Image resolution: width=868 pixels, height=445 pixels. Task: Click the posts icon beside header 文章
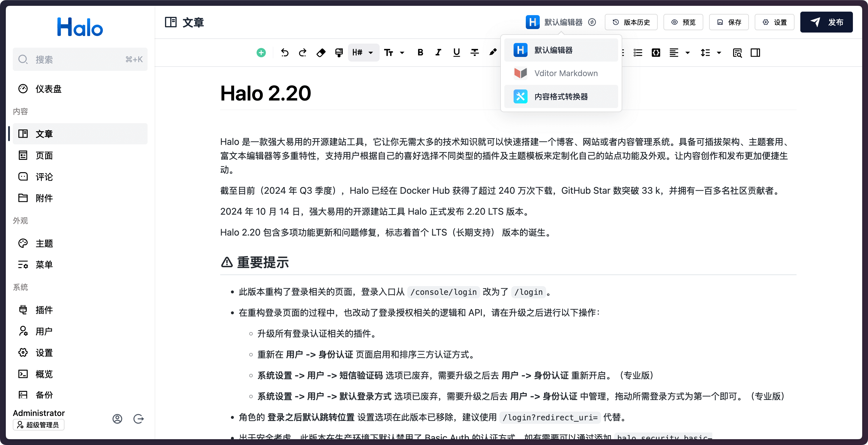tap(171, 22)
